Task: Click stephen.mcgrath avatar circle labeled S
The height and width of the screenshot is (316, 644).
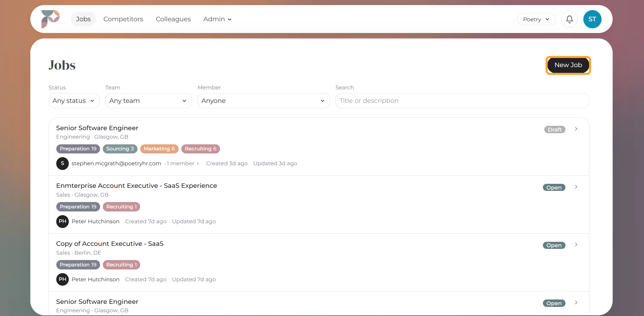Action: click(x=62, y=163)
